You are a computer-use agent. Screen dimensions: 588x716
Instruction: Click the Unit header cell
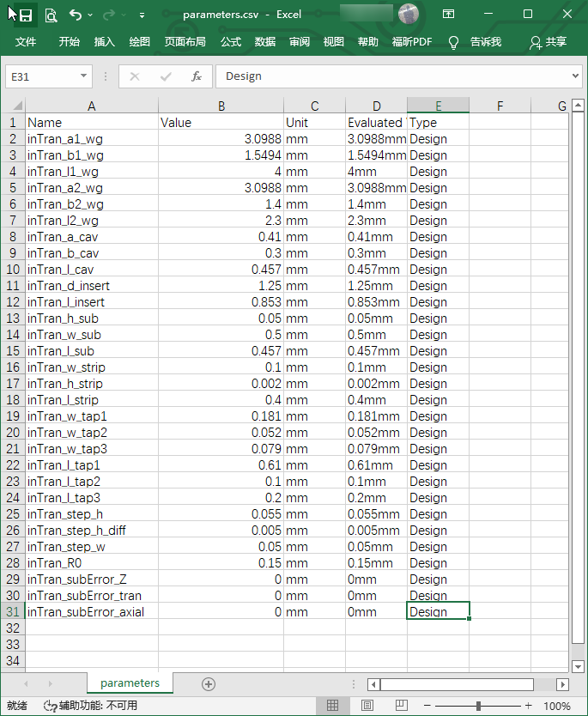coord(314,123)
